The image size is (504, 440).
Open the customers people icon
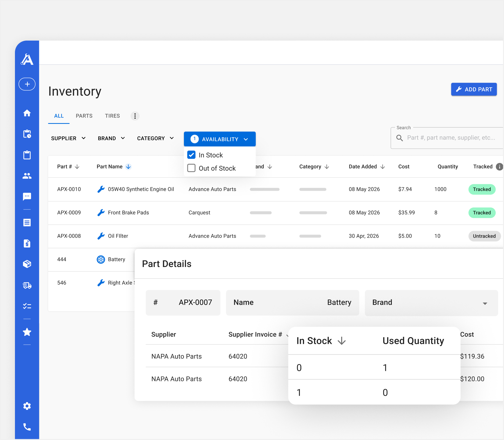click(27, 176)
